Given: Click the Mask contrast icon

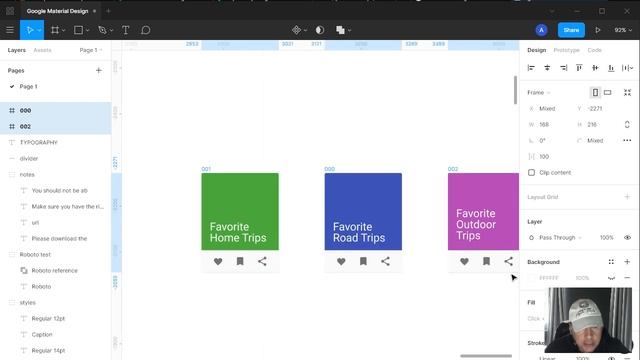Looking at the screenshot, I should point(320,30).
